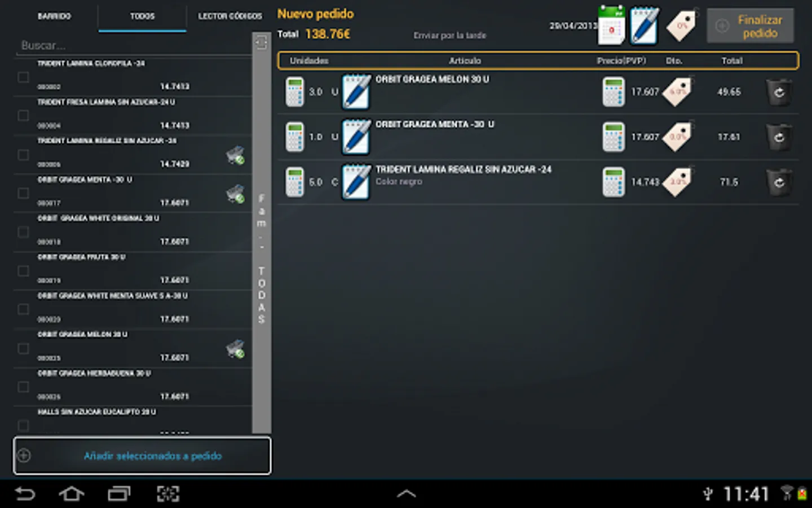Check ORBIT GRAGEA MENTA -30 U checkbox
This screenshot has width=812, height=508.
click(x=23, y=193)
